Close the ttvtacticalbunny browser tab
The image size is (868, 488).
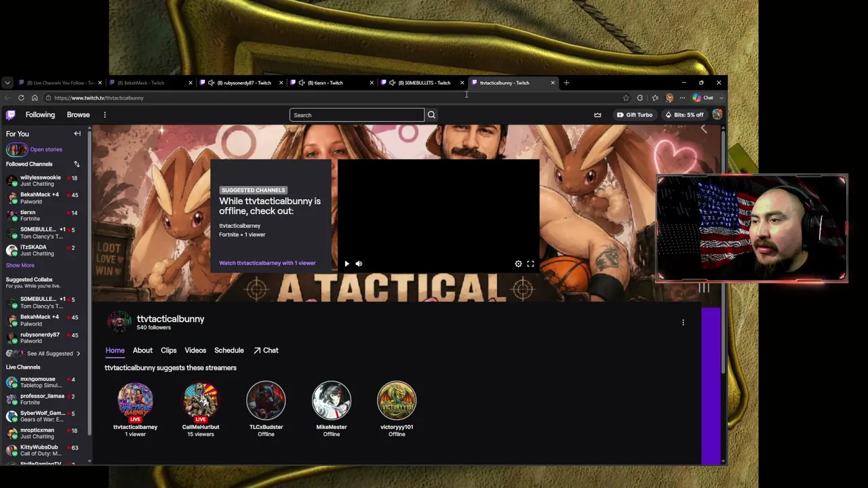click(553, 83)
